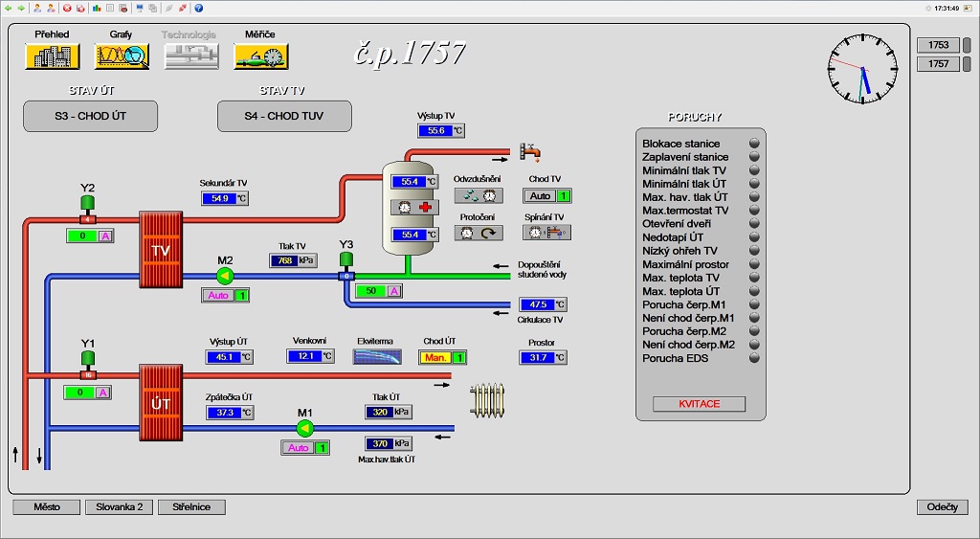980x539 pixels.
Task: Open the Odečty readings
Action: tap(943, 507)
